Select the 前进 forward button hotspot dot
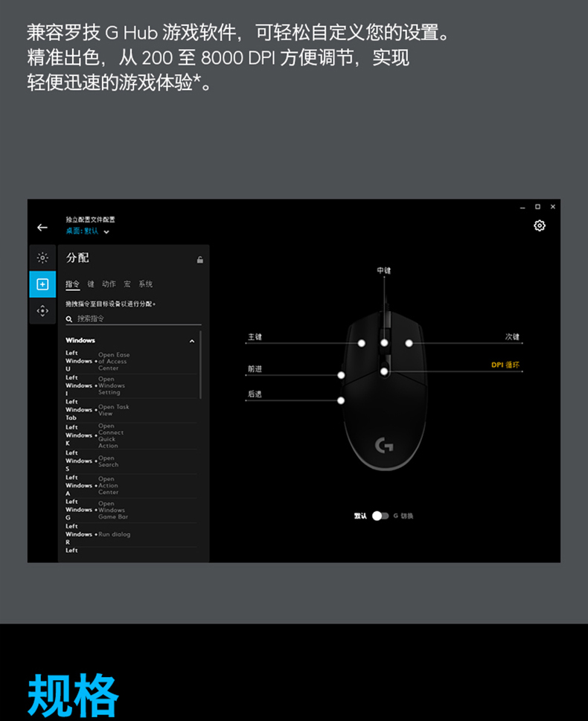The height and width of the screenshot is (721, 588). [x=341, y=375]
